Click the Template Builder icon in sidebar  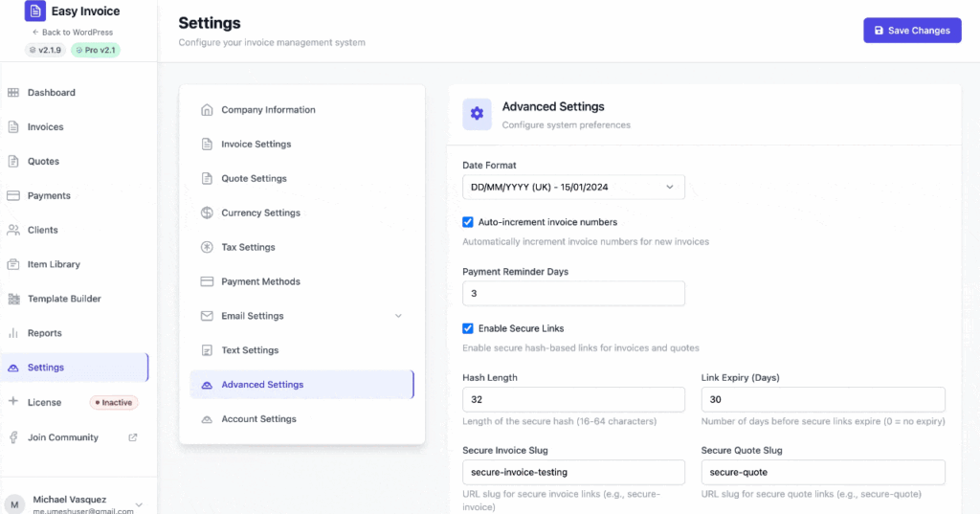pos(13,299)
